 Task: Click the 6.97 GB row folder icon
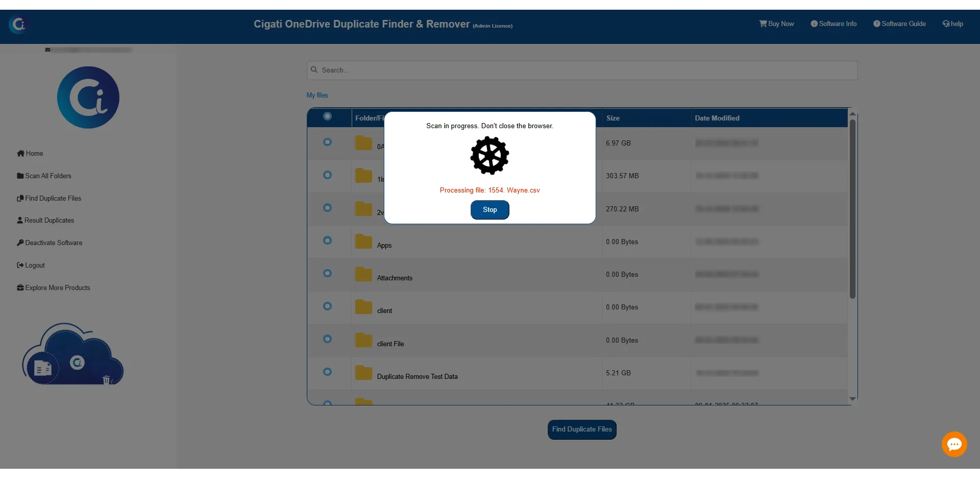click(x=363, y=143)
